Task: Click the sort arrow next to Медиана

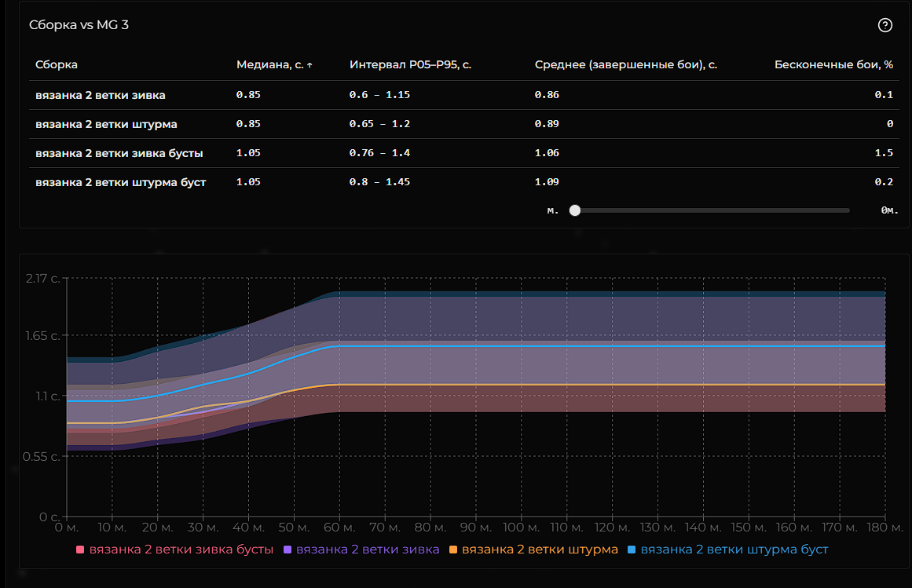Action: point(309,65)
